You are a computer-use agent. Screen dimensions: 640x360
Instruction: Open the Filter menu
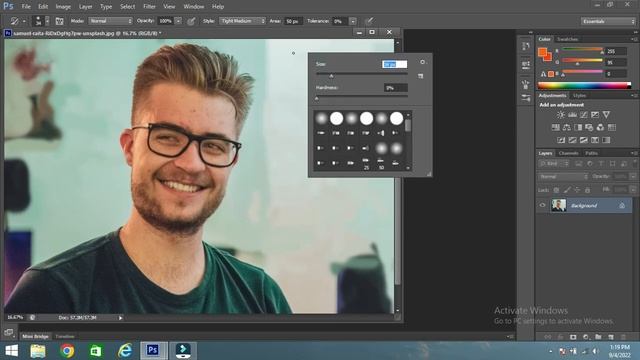coord(149,7)
